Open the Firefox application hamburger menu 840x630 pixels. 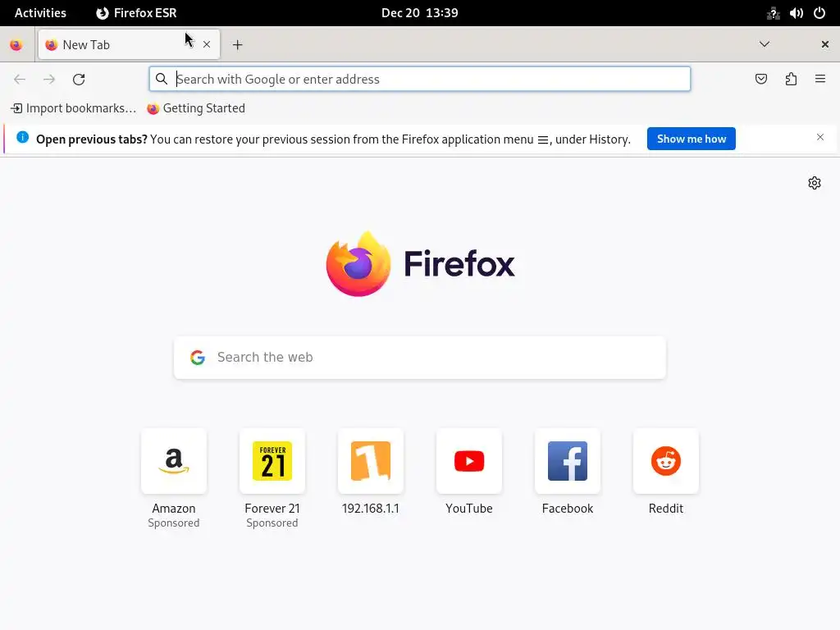click(x=820, y=80)
